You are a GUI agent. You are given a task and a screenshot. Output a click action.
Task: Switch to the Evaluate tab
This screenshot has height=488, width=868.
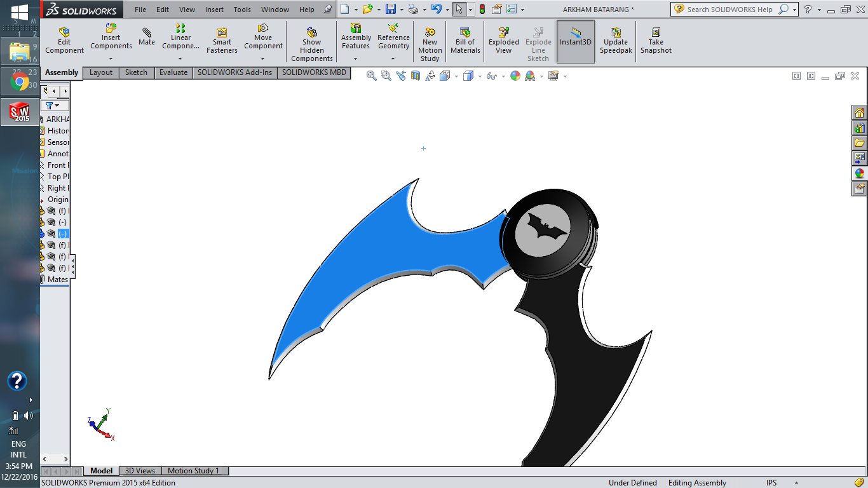point(173,72)
